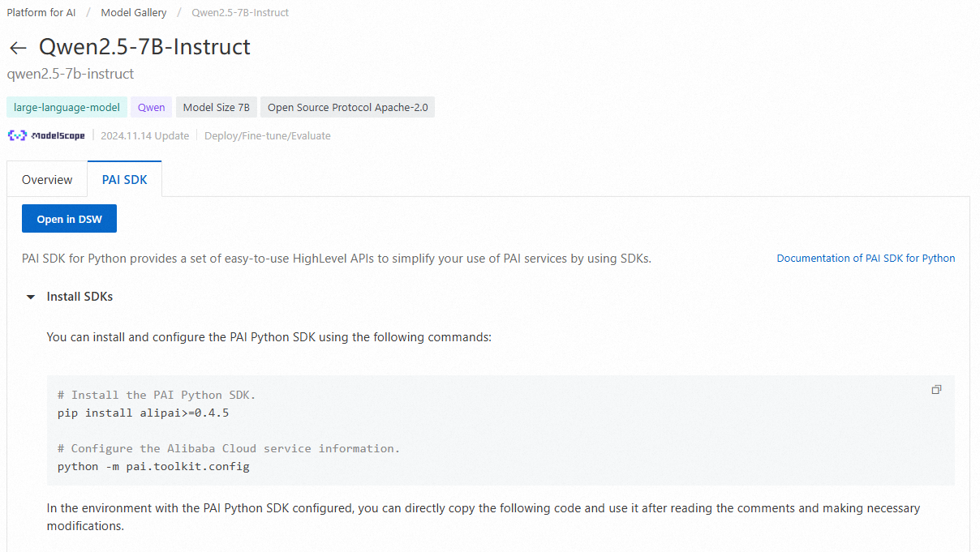Image resolution: width=980 pixels, height=552 pixels.
Task: Copy the install commands with the copy icon
Action: point(936,390)
